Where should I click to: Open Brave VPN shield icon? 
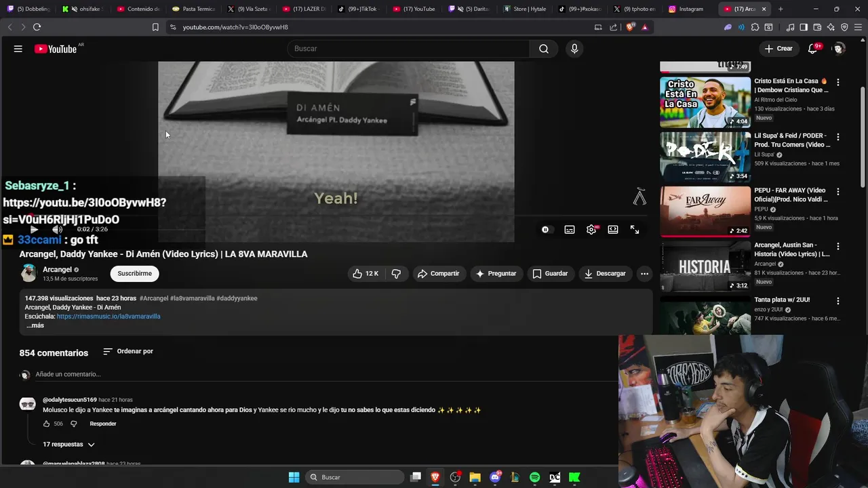844,27
